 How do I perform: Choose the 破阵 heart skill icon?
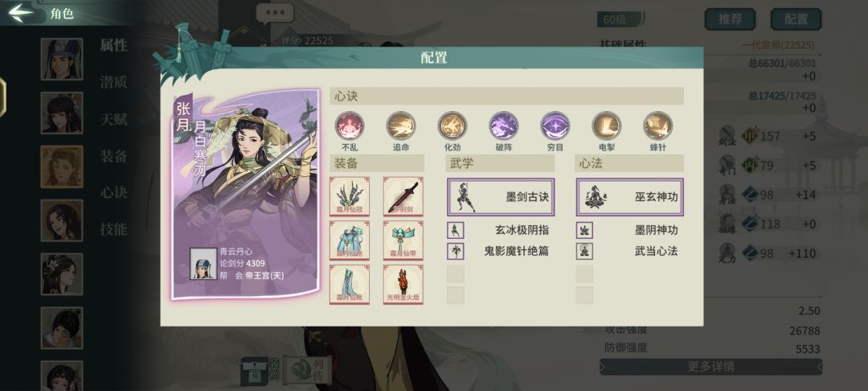[504, 126]
